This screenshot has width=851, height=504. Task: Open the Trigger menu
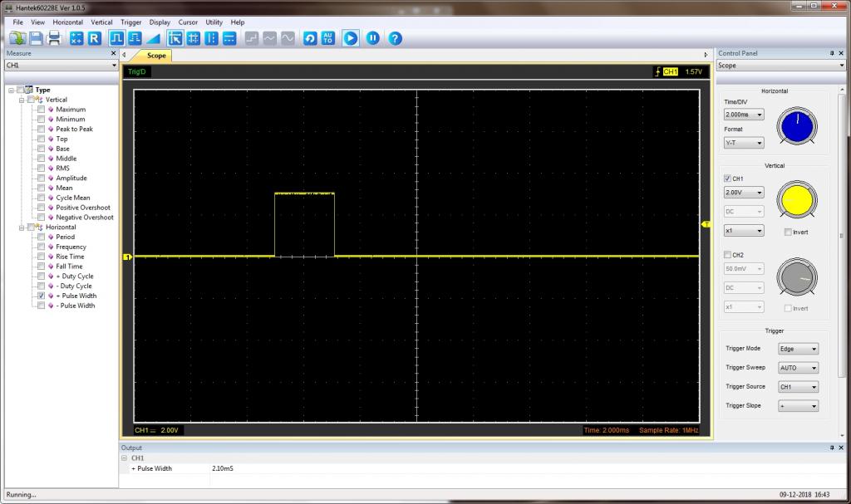tap(130, 22)
